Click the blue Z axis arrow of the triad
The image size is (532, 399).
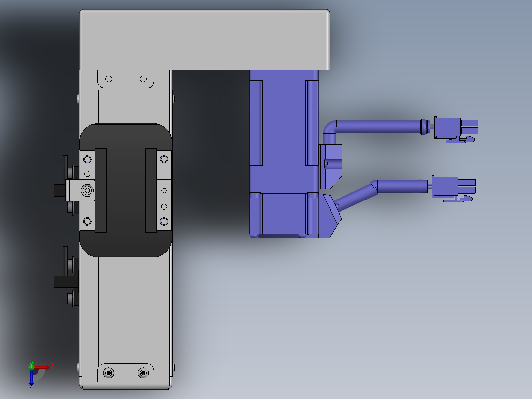coord(31,378)
